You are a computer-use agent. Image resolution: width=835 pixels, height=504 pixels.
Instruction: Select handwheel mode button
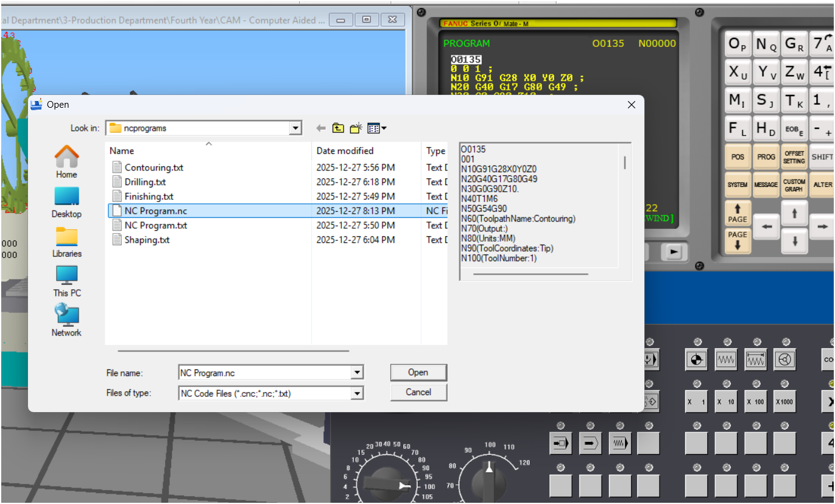point(785,360)
